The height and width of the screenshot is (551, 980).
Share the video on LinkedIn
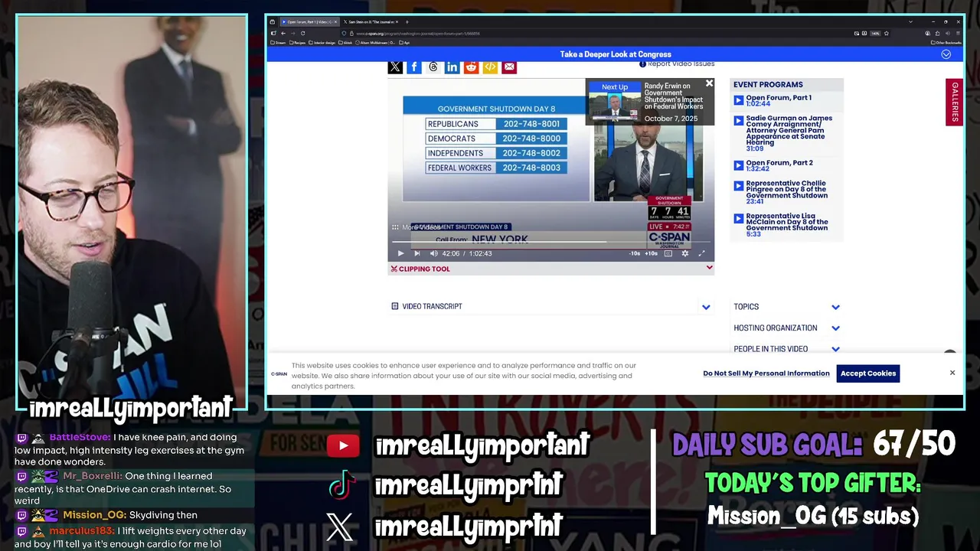point(452,67)
